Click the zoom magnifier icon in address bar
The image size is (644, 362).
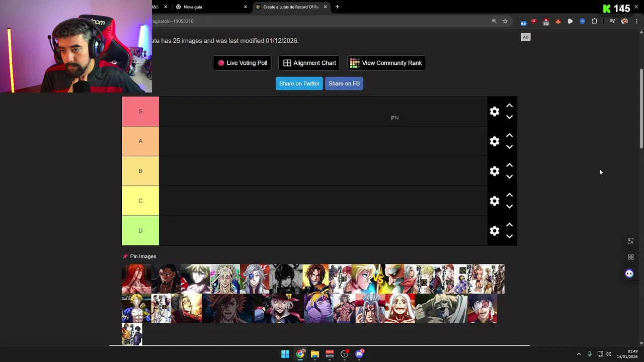(494, 21)
